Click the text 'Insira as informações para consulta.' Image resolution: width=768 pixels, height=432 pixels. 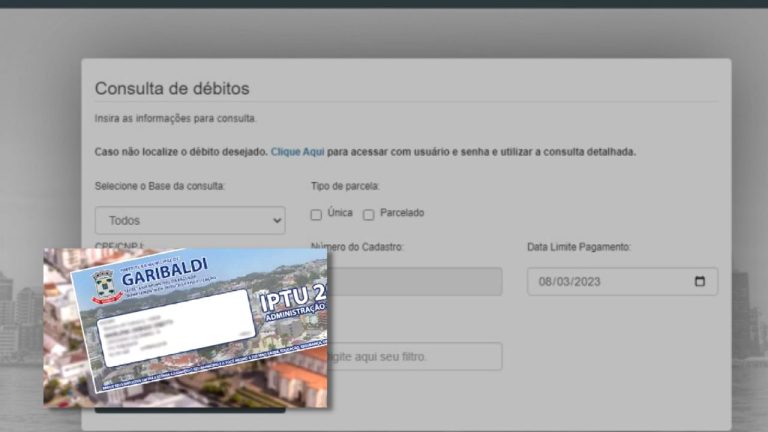[x=175, y=119]
